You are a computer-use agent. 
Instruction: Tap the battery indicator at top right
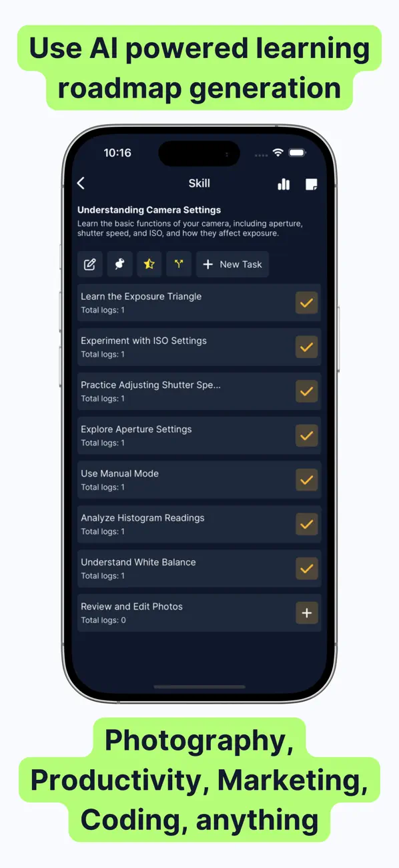click(296, 152)
